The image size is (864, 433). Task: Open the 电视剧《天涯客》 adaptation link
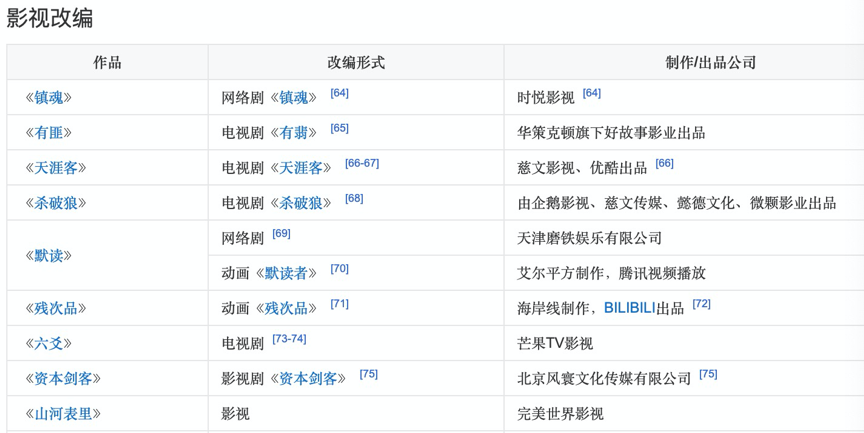coord(300,168)
